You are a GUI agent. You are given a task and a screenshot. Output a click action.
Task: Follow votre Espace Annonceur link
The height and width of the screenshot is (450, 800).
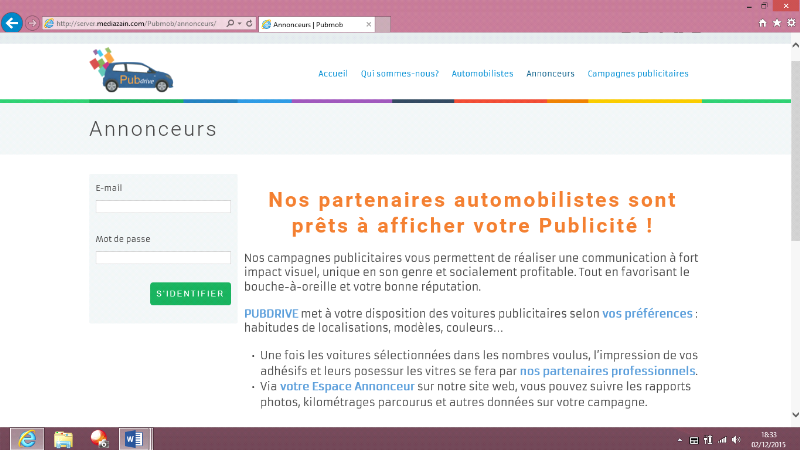click(x=347, y=386)
